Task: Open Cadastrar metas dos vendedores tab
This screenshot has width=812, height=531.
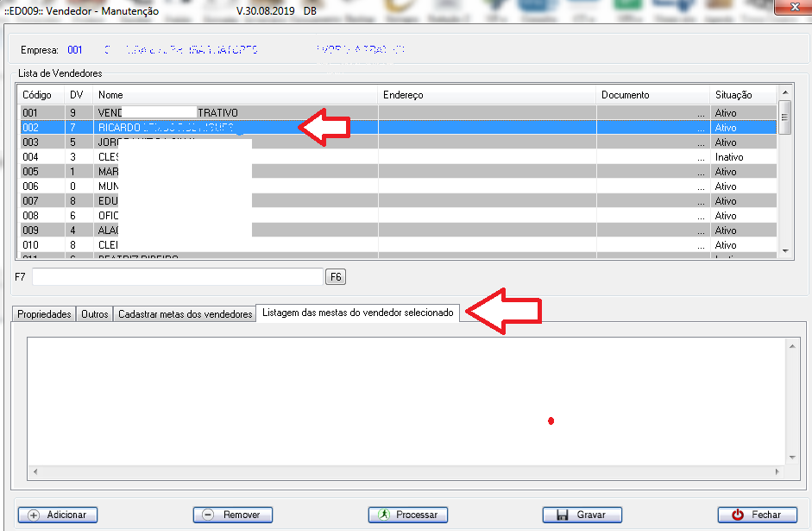Action: click(185, 314)
